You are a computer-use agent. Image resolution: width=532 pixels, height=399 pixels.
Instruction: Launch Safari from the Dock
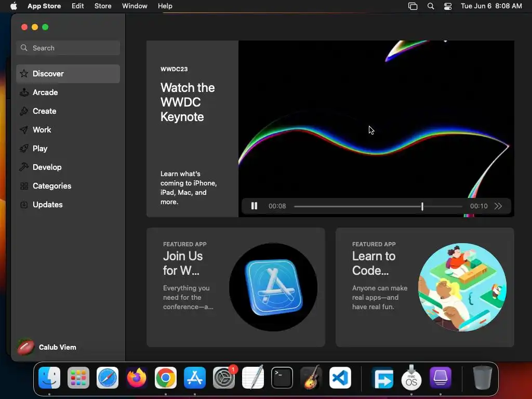[108, 378]
